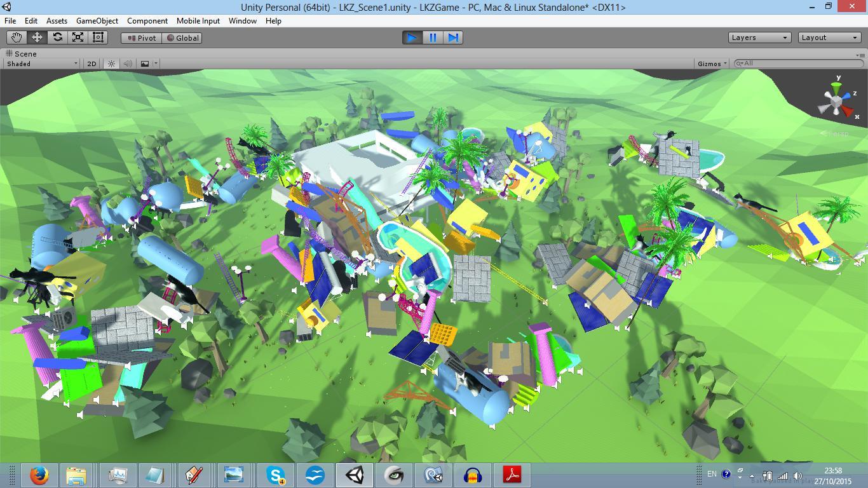Viewport: 868px width, 488px height.
Task: Open the Layout dropdown
Action: 829,37
